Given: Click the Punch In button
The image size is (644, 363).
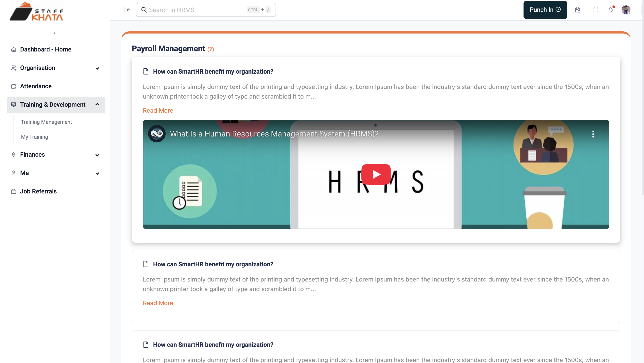Looking at the screenshot, I should coord(545,10).
